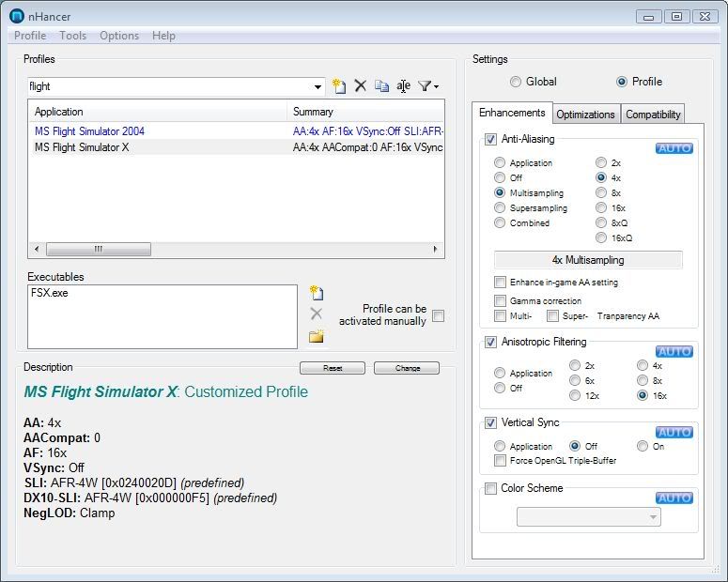Enable the Gamma correction checkbox

(501, 301)
